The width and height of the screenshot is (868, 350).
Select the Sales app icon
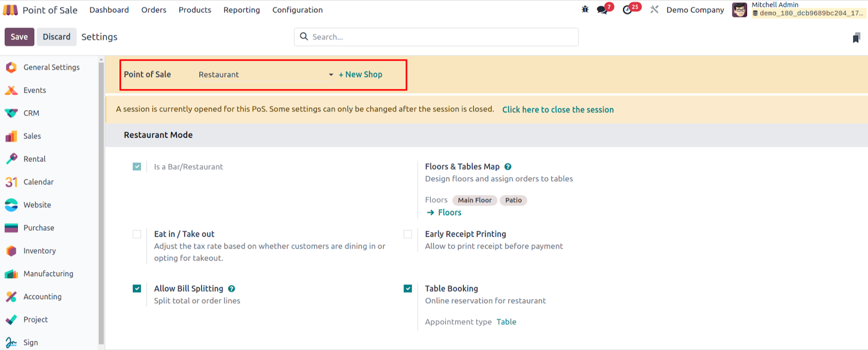click(11, 136)
